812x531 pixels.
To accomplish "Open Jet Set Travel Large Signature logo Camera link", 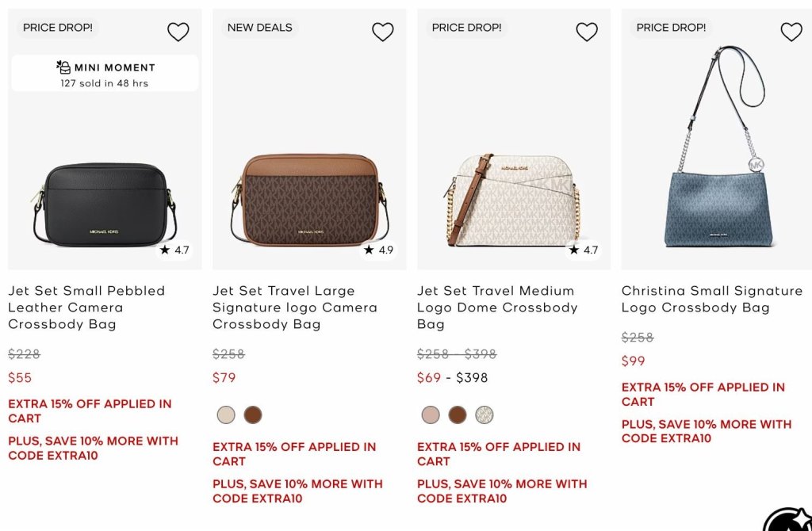I will point(295,308).
